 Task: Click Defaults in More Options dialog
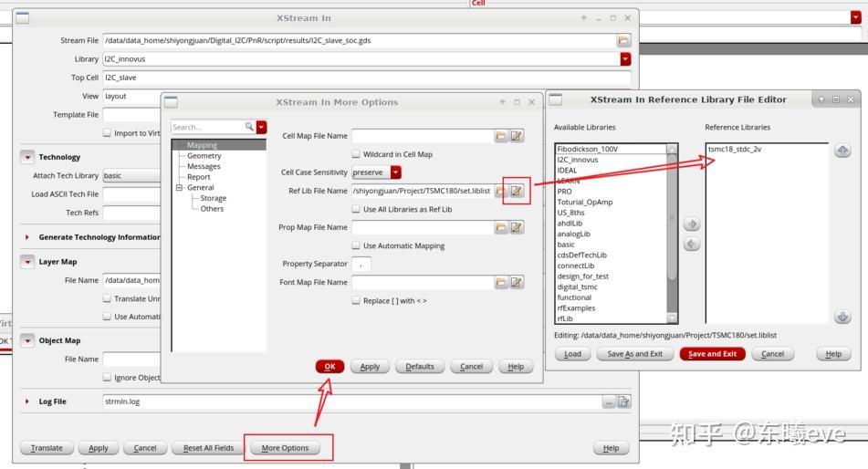coord(420,367)
